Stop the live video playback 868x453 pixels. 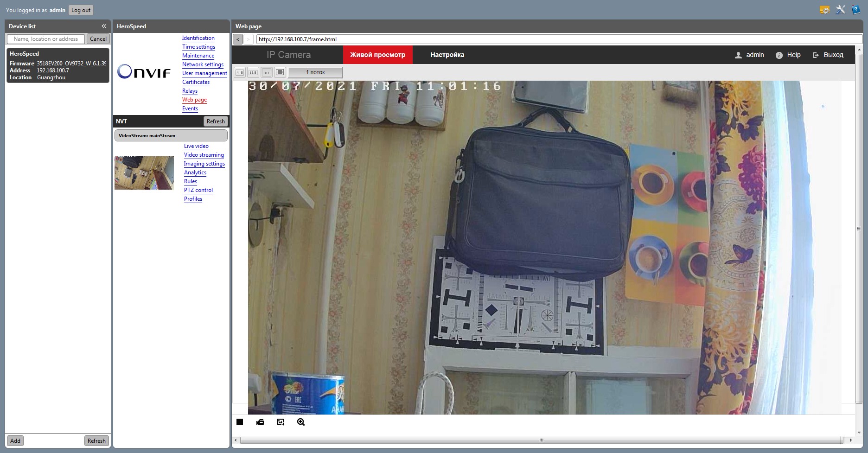[240, 422]
